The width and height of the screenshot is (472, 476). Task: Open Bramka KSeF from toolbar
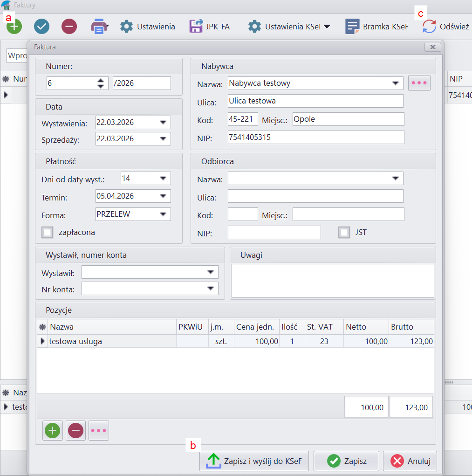tap(352, 27)
